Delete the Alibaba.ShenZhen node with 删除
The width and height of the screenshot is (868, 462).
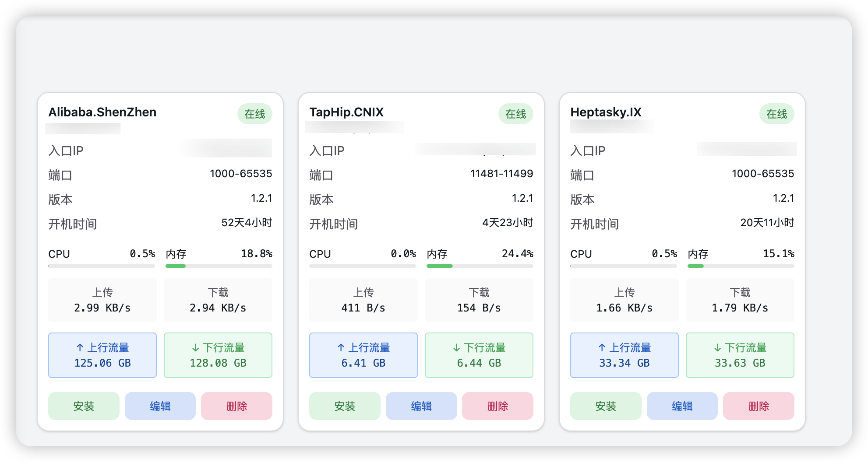point(236,406)
